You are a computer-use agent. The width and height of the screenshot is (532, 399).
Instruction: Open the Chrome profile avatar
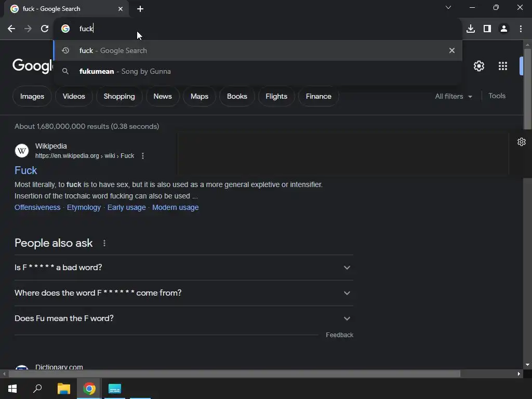point(504,29)
